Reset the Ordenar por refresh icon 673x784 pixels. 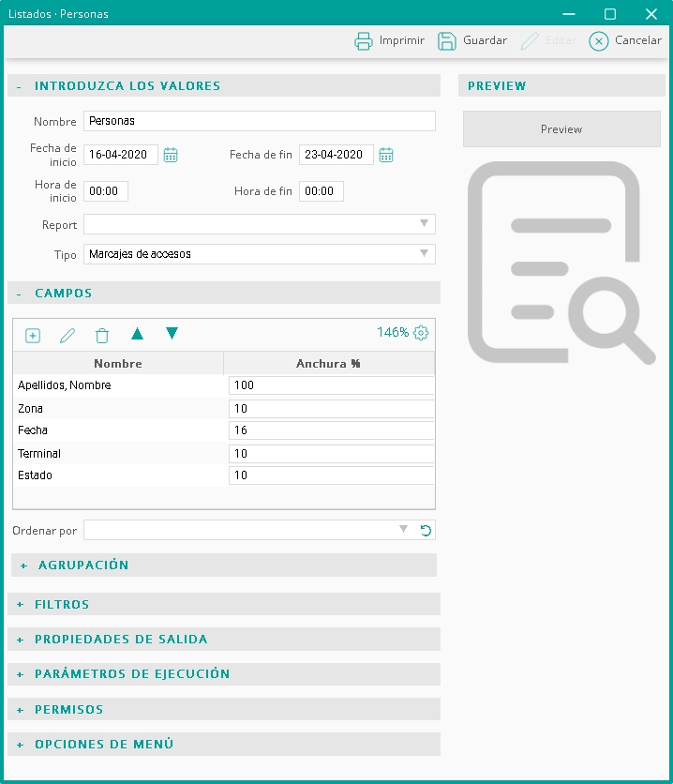click(426, 531)
